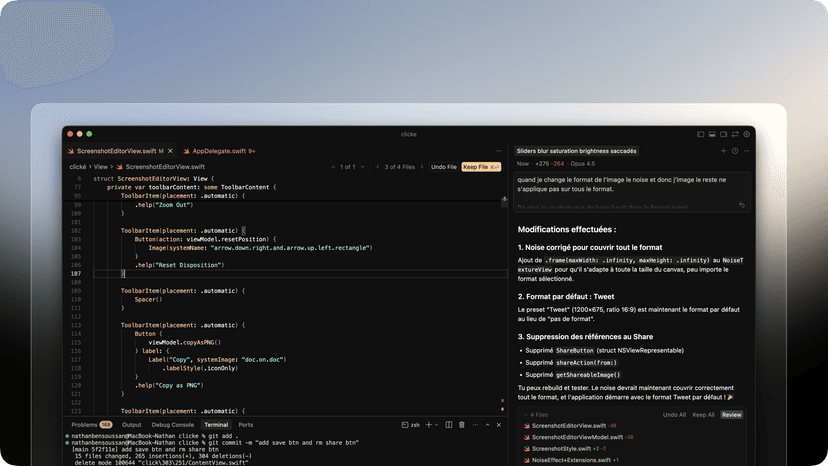
Task: Click inline code 'shareAction(from:)' in chat
Action: click(x=586, y=362)
